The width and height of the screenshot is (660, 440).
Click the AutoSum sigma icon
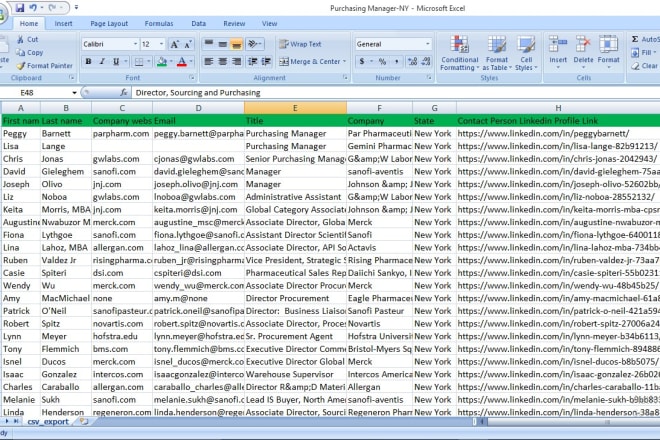(635, 39)
